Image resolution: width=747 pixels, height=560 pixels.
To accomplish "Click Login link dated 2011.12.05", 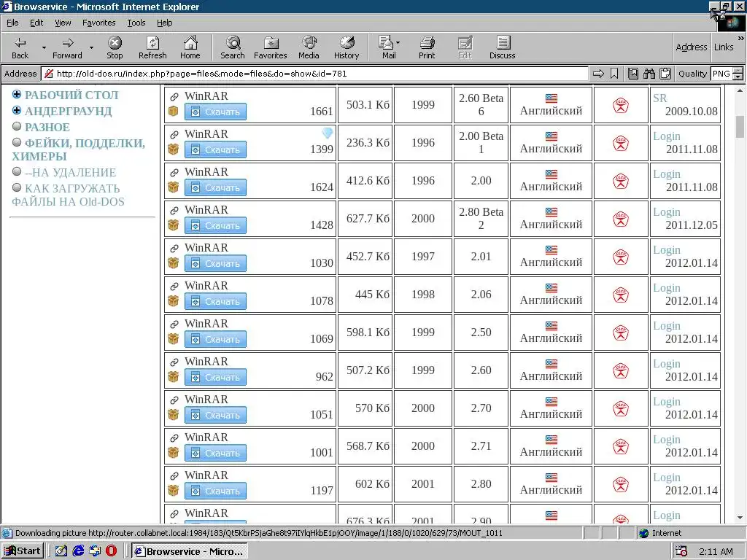I will click(667, 212).
